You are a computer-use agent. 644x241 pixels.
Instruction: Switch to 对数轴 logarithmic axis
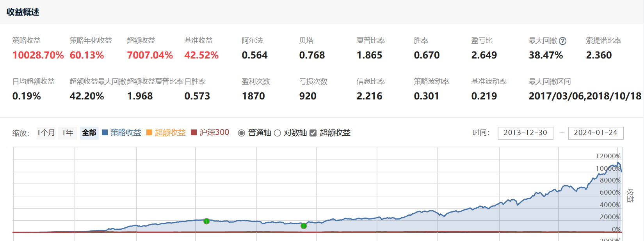tap(278, 133)
